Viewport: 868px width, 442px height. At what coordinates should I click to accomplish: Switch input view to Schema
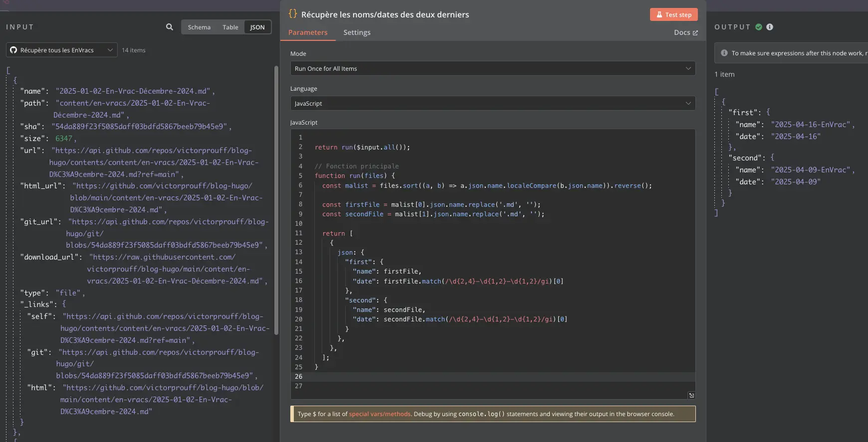click(199, 27)
